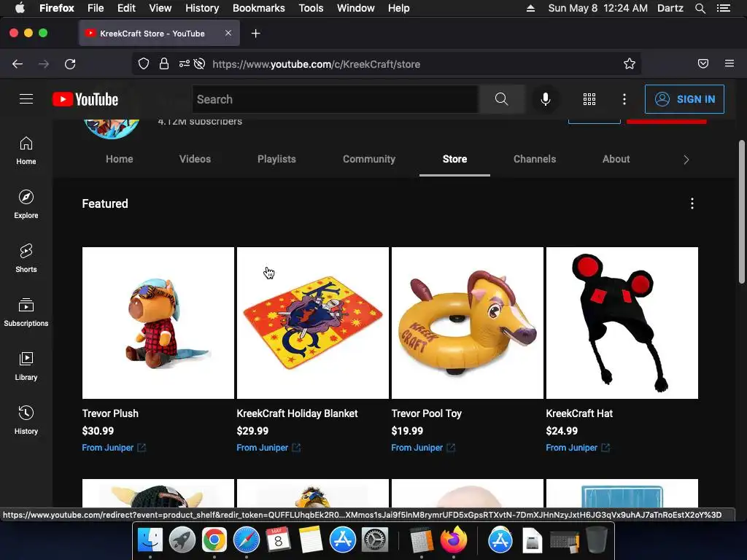Viewport: 747px width, 560px height.
Task: Click permissions icon in address bar
Action: 185,64
